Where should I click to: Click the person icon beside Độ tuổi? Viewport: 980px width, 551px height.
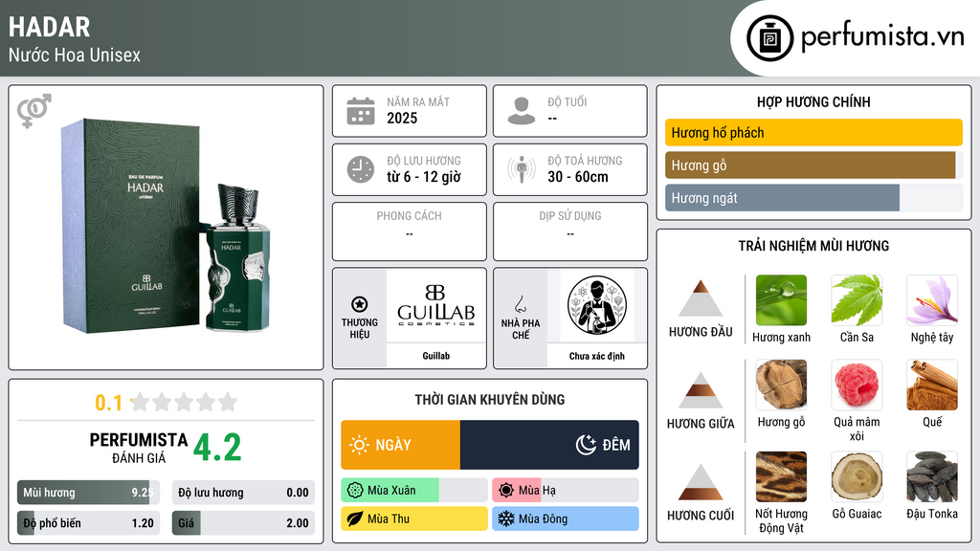[x=522, y=111]
